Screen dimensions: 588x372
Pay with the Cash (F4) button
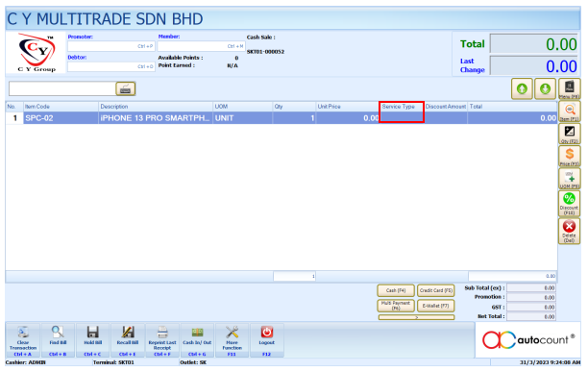(396, 290)
